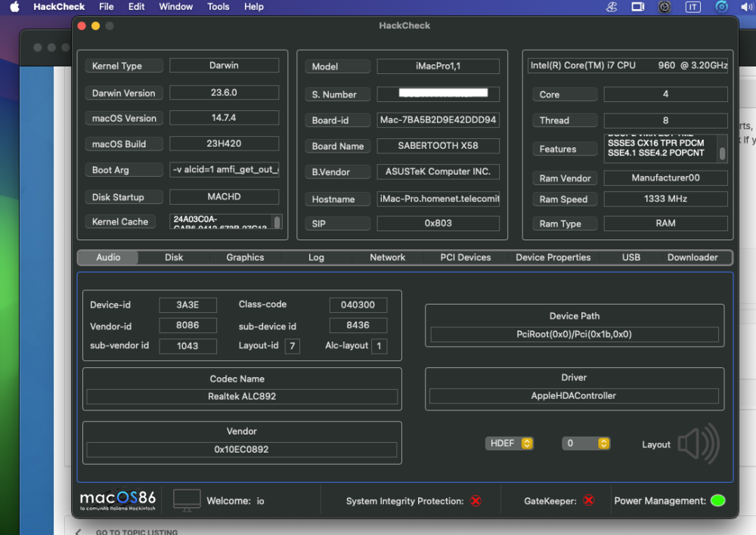Click the monitor icon beside Welcome

click(x=187, y=500)
